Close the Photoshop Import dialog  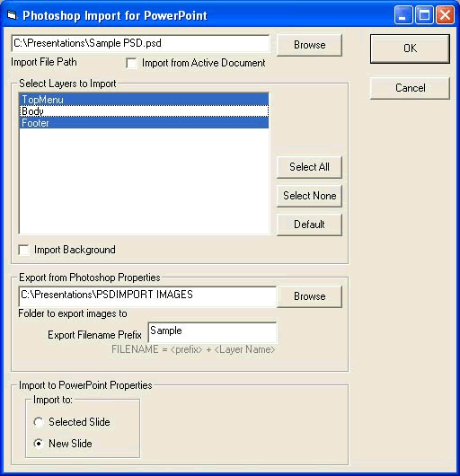(x=445, y=15)
